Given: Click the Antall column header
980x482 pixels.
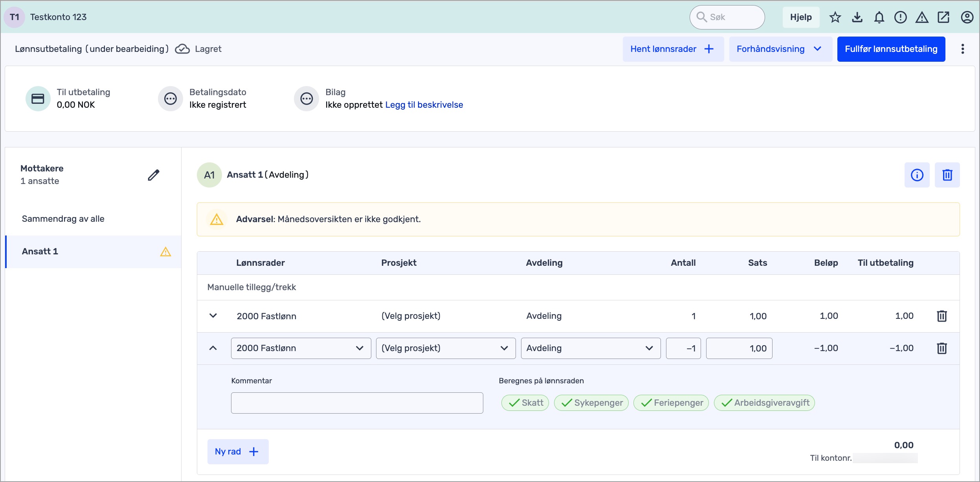Looking at the screenshot, I should point(683,263).
